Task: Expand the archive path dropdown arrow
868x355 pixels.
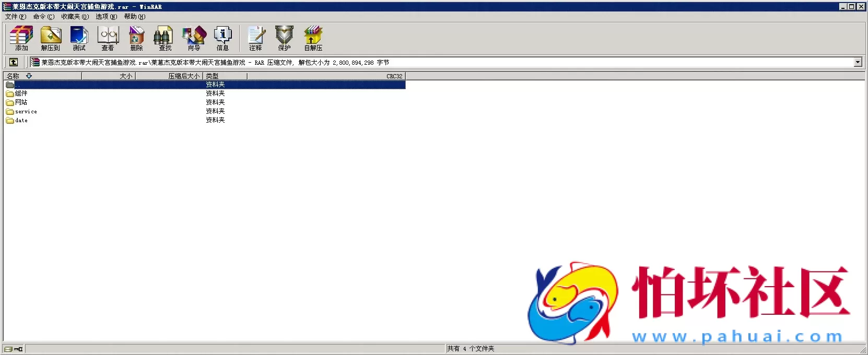Action: [x=858, y=62]
